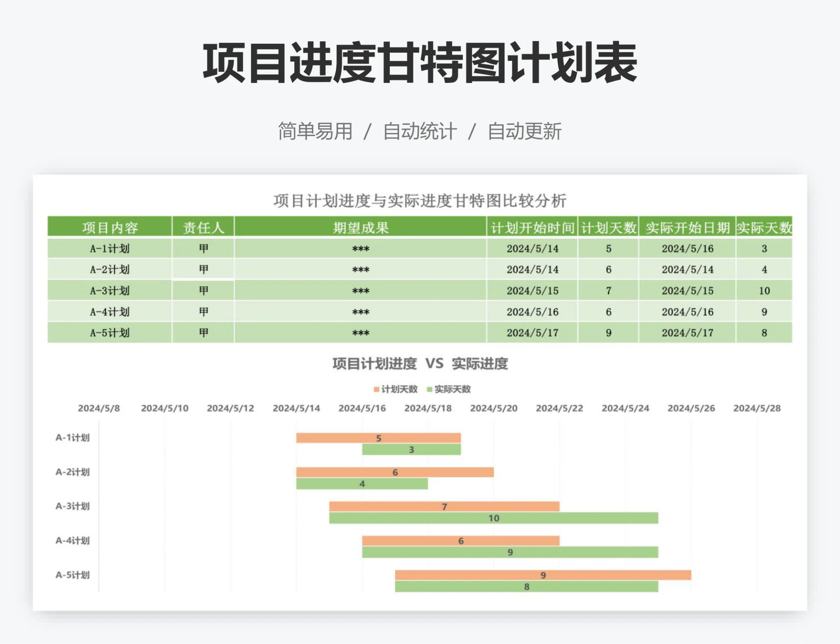This screenshot has width=840, height=644.
Task: Click the orange bar labeled 6 for A-4计划
Action: tap(460, 541)
